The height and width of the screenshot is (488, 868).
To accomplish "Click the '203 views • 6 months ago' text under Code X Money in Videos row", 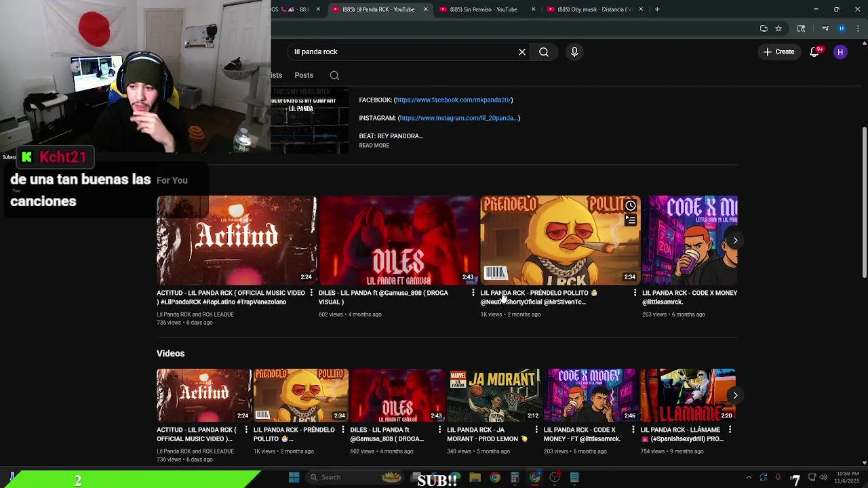I will coord(575,451).
